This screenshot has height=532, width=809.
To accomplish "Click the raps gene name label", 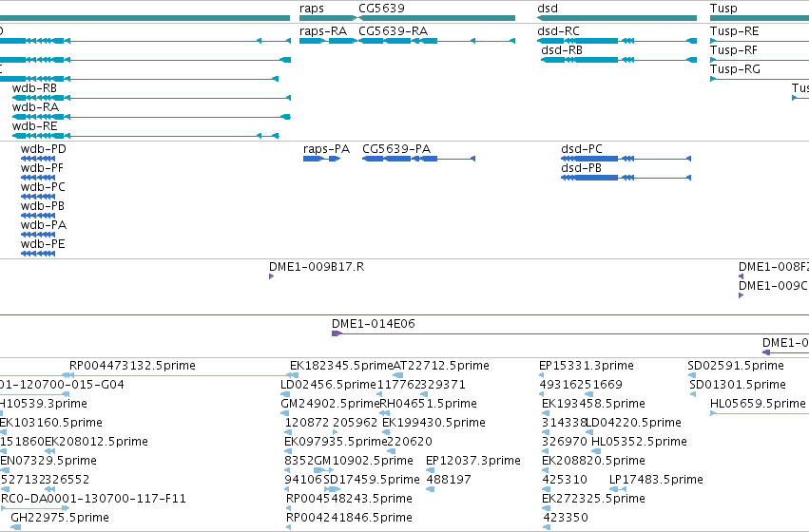I will 312,9.
